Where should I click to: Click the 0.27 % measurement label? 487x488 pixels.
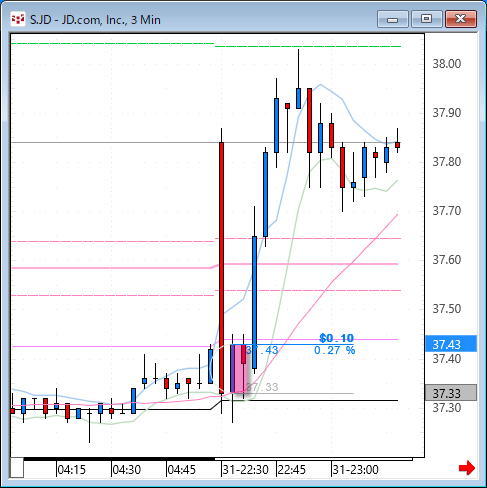[334, 350]
